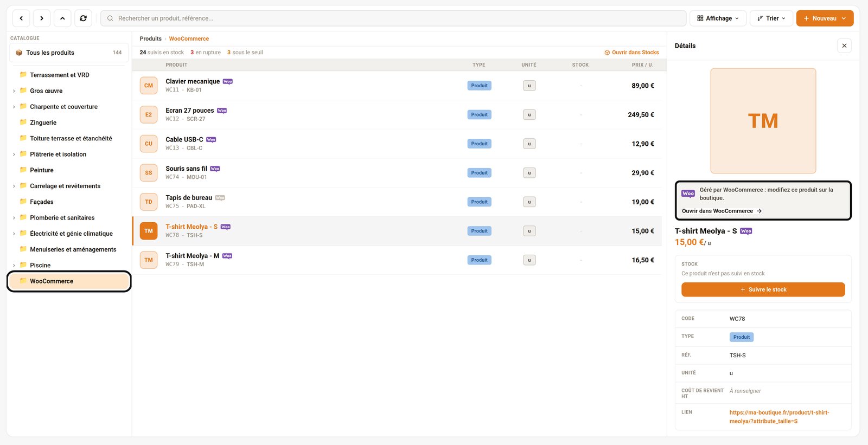Image resolution: width=868 pixels, height=445 pixels.
Task: Click Ouvrir dans WooCommerce link
Action: [x=722, y=211]
